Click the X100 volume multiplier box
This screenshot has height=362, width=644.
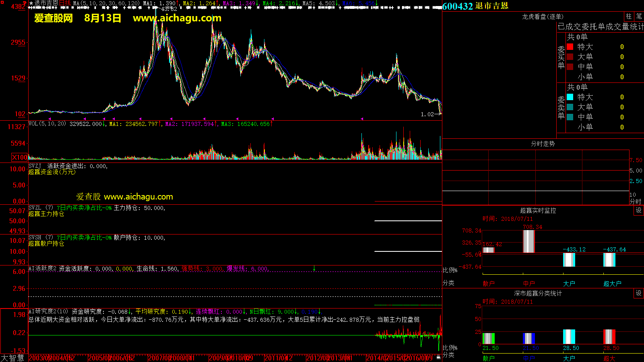click(x=19, y=157)
